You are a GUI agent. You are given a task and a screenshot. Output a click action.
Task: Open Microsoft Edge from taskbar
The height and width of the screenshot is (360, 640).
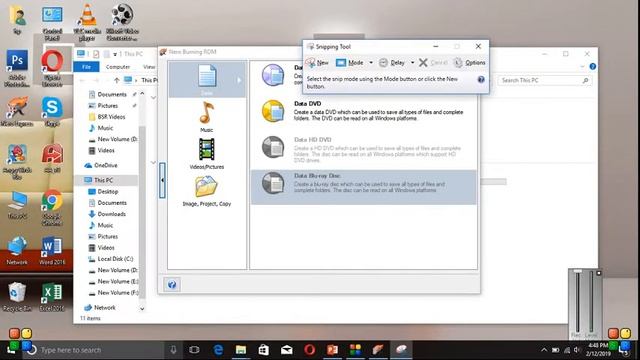[x=218, y=350]
